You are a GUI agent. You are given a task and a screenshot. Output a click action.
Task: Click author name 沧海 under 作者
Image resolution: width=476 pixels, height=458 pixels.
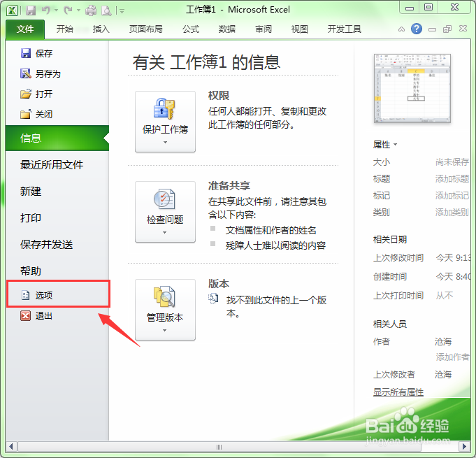[443, 341]
